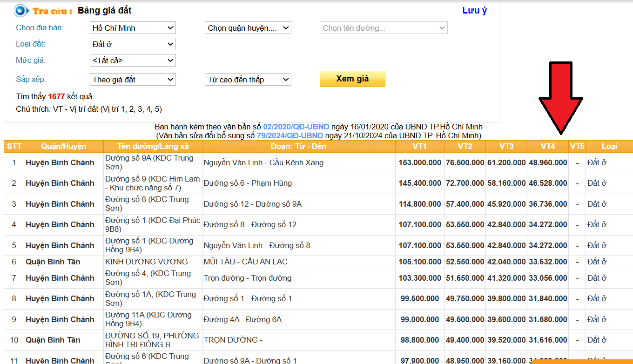The width and height of the screenshot is (633, 364).
Task: Open the Loại đất dropdown showing Đất ở
Action: click(x=133, y=44)
